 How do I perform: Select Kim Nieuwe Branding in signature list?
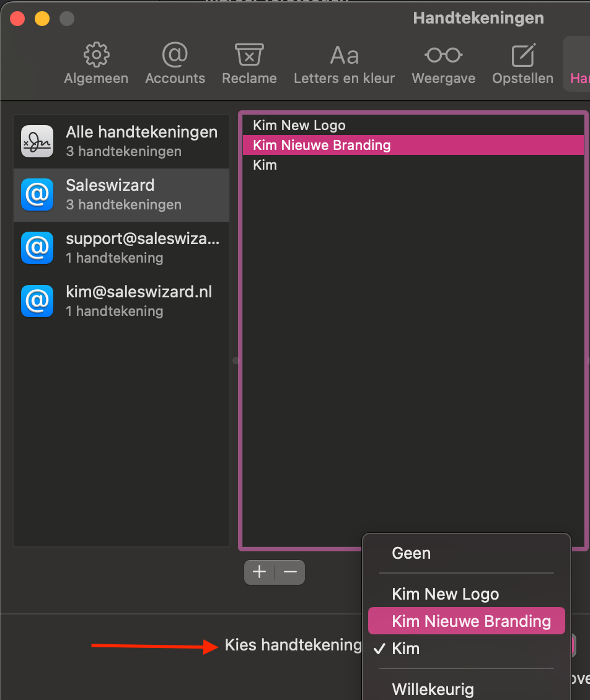(x=322, y=146)
